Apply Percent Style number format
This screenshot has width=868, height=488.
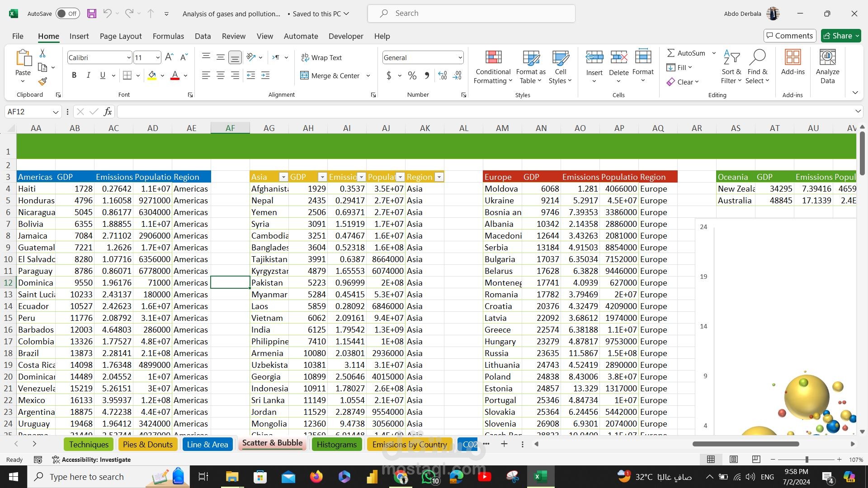click(412, 75)
